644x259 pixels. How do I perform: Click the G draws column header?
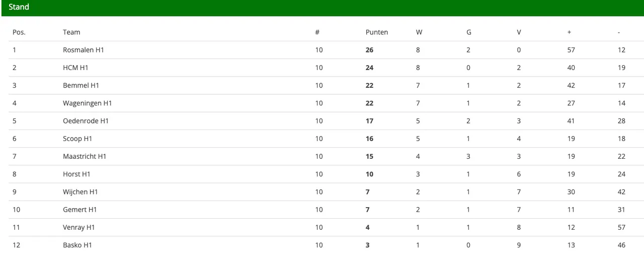point(469,32)
